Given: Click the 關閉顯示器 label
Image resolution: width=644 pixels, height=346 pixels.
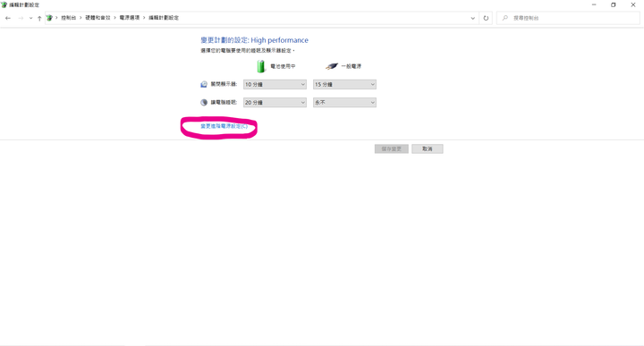Looking at the screenshot, I should point(224,84).
